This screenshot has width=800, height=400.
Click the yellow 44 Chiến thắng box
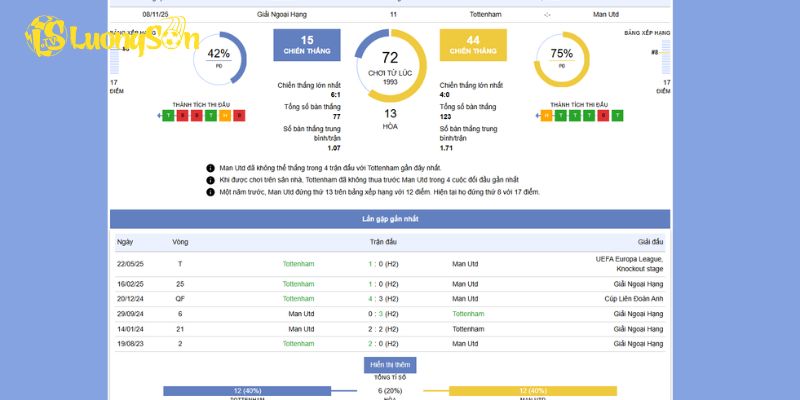473,45
